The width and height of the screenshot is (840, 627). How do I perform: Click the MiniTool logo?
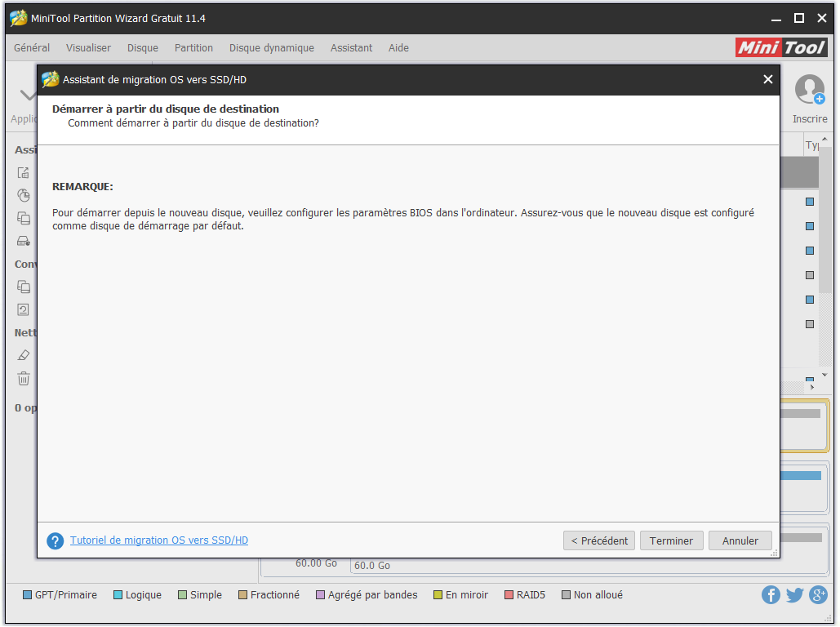781,47
